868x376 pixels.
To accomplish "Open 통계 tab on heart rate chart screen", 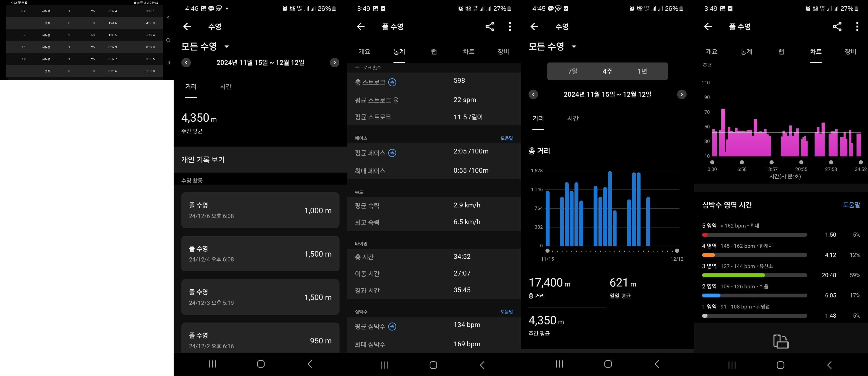I will pyautogui.click(x=746, y=52).
